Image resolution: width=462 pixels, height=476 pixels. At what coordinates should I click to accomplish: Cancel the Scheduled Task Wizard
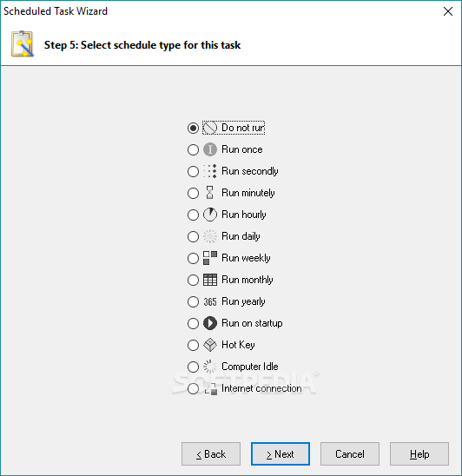[x=350, y=453]
